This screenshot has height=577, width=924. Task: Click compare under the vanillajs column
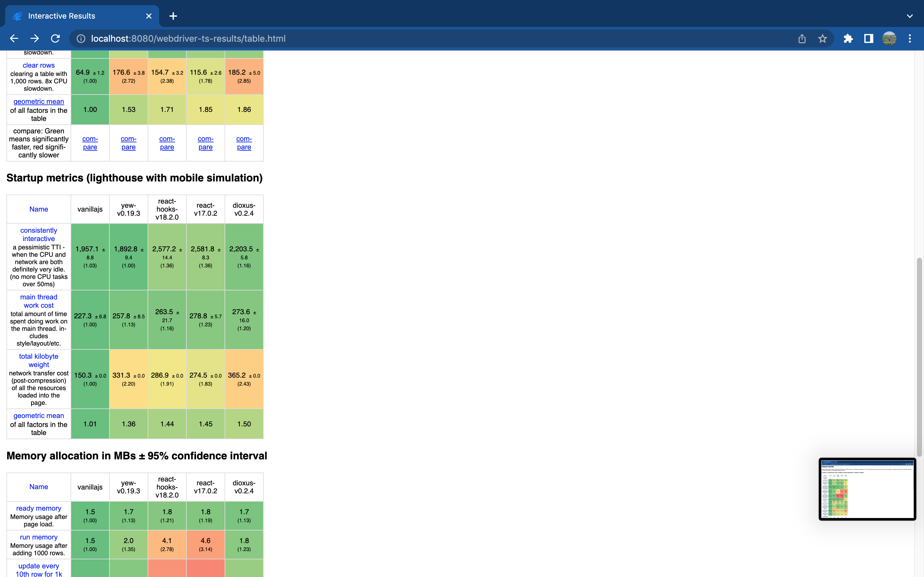pyautogui.click(x=90, y=143)
